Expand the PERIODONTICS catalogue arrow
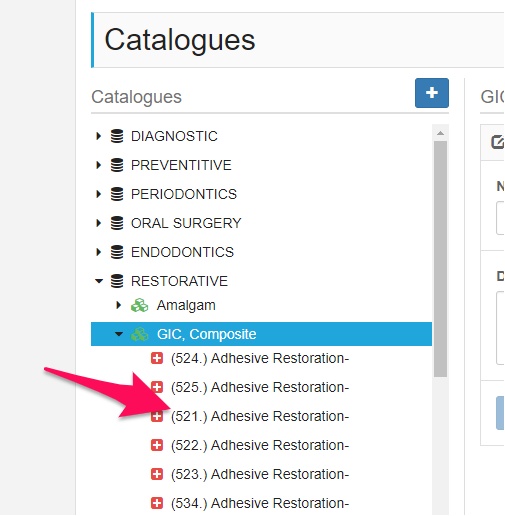505x516 pixels. click(98, 194)
